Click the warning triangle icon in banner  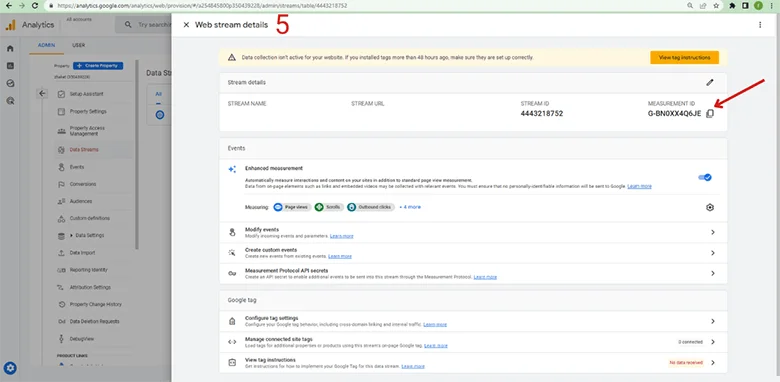(x=232, y=58)
